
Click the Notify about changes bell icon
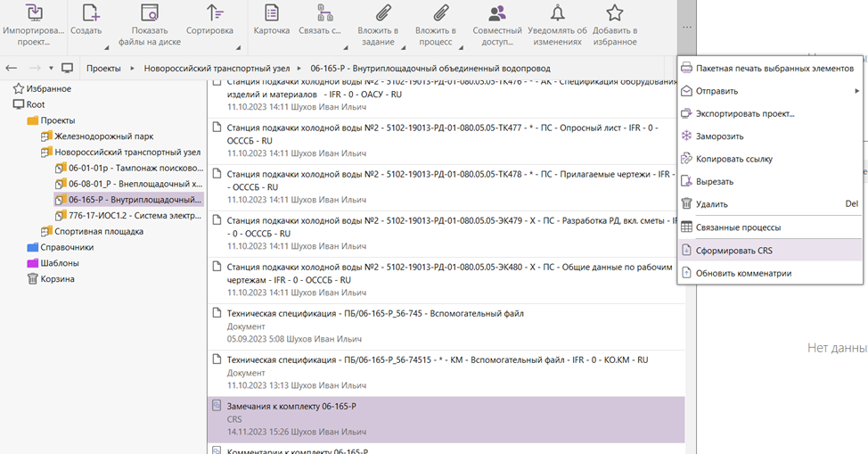557,13
